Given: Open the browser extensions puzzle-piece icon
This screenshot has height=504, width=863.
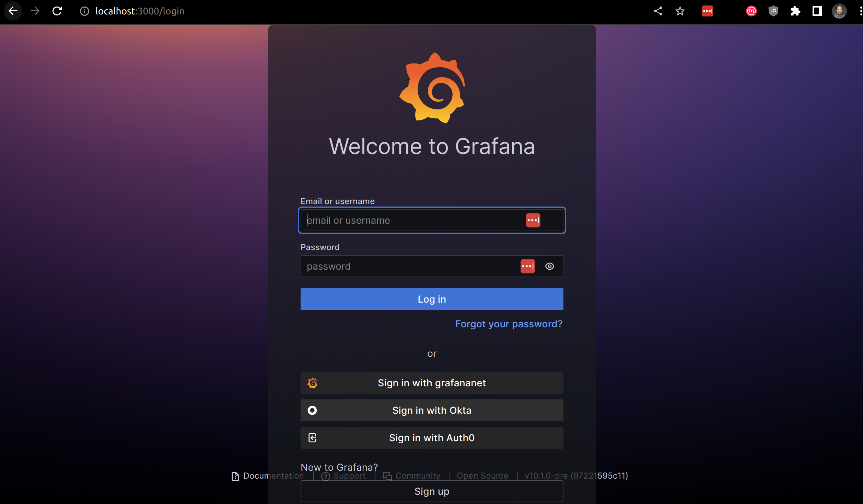Looking at the screenshot, I should (795, 11).
